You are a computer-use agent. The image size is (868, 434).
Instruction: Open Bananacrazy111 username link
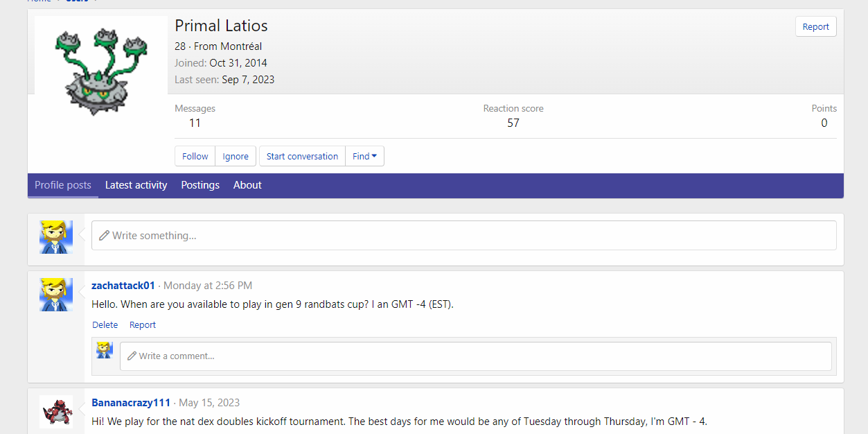131,403
